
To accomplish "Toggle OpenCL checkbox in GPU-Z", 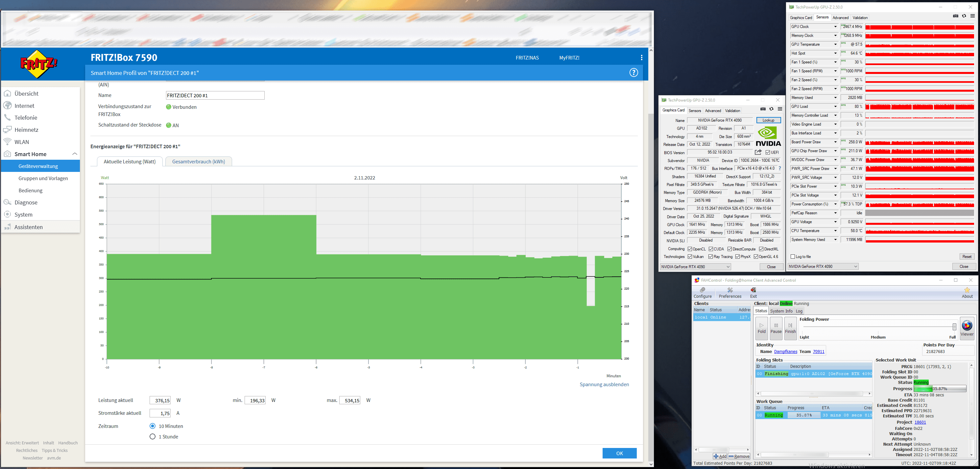I will coord(690,249).
